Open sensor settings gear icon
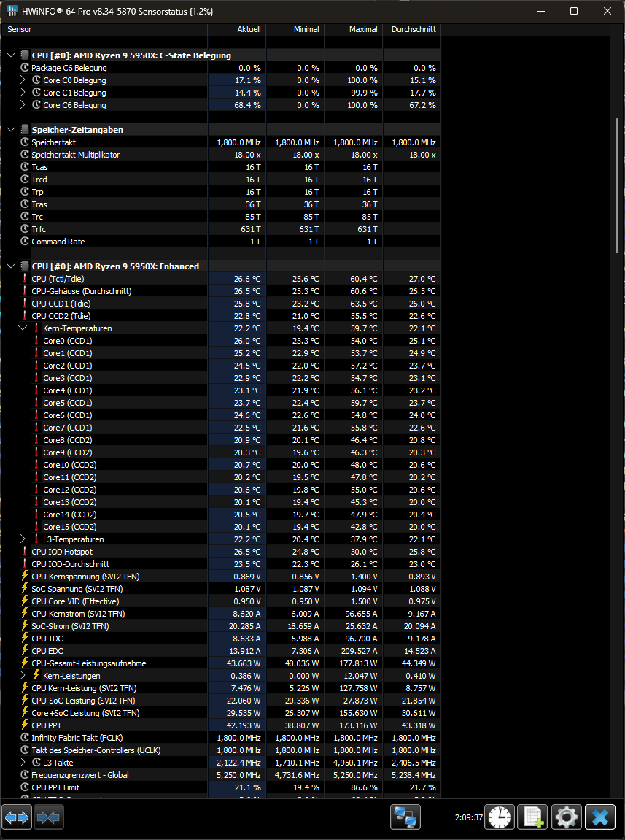 567,817
